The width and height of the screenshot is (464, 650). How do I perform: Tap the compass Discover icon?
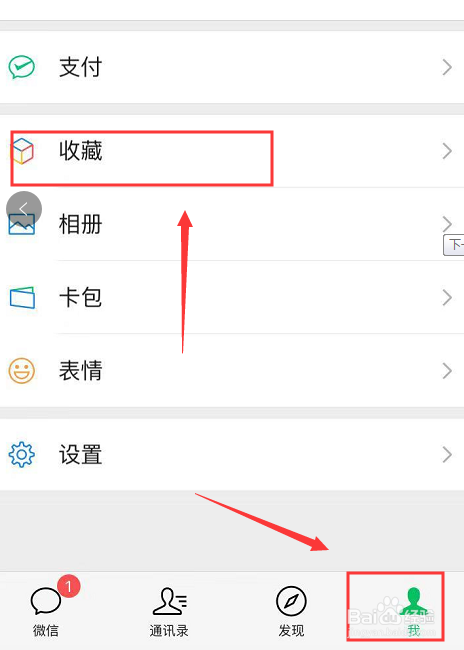(291, 601)
